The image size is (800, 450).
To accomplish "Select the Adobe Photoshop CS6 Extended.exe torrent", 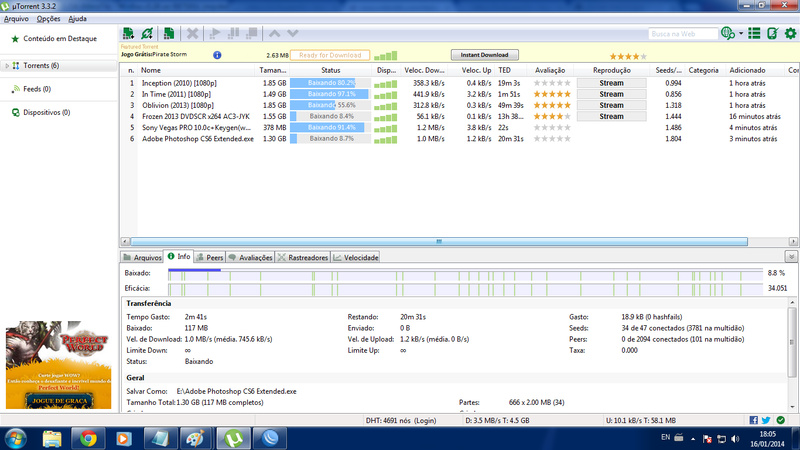I will coord(197,139).
